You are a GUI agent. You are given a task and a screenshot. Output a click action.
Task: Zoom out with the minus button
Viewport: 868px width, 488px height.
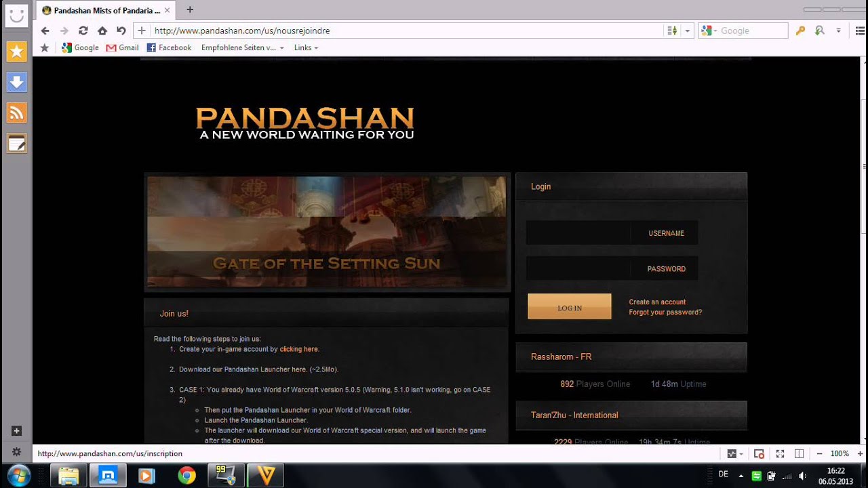pyautogui.click(x=819, y=453)
